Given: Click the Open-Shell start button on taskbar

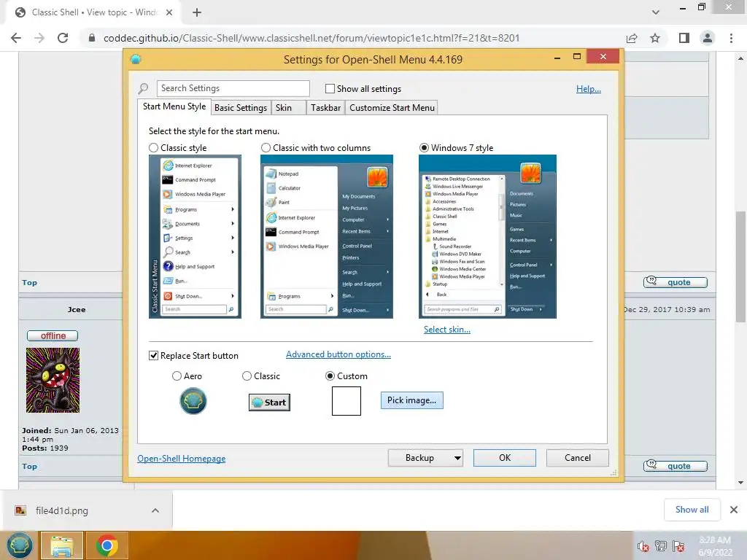Looking at the screenshot, I should (x=19, y=545).
